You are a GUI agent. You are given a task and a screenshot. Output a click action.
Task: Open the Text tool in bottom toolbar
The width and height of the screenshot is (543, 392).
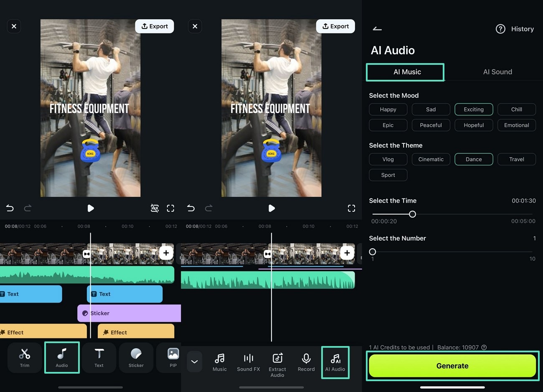99,358
